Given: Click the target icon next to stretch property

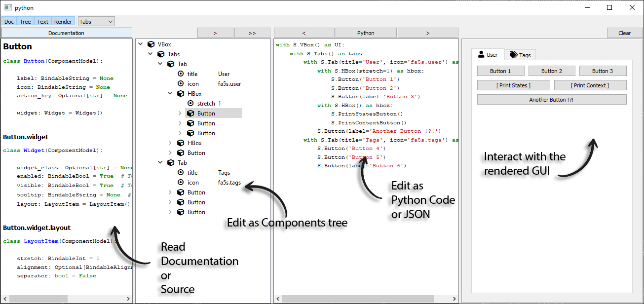Looking at the screenshot, I should click(x=190, y=104).
